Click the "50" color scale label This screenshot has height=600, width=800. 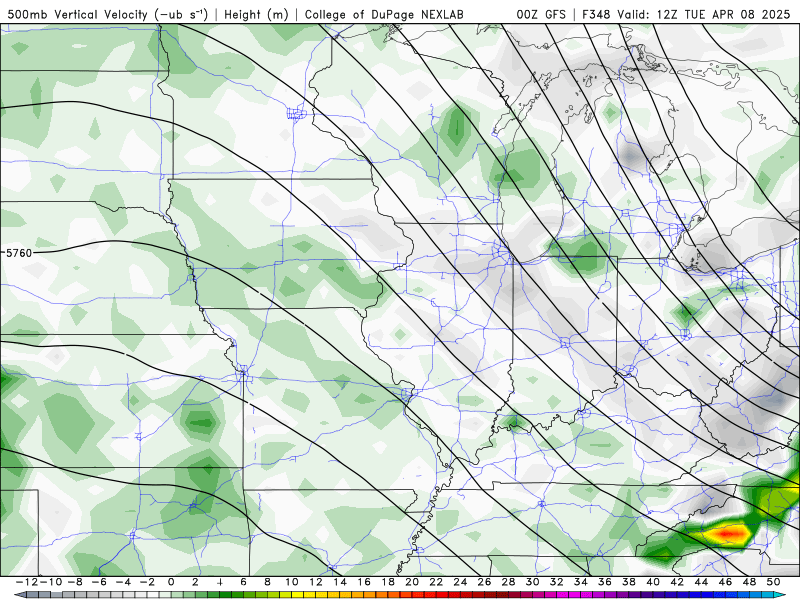click(773, 582)
